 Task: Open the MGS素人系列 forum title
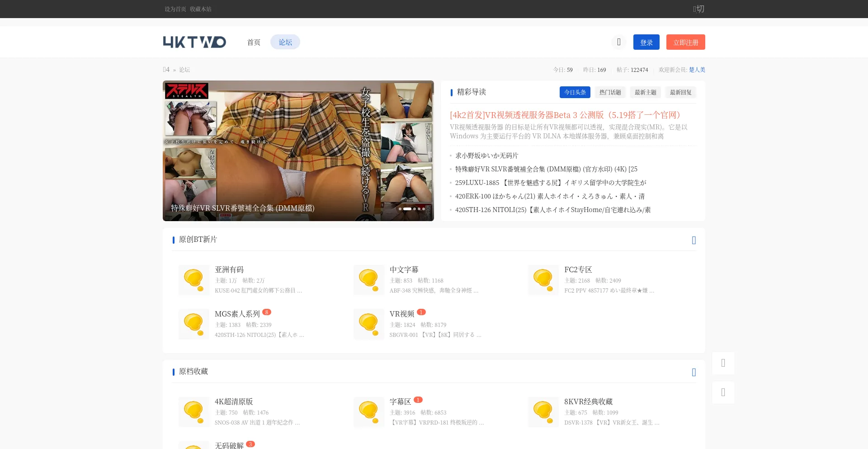coord(237,314)
